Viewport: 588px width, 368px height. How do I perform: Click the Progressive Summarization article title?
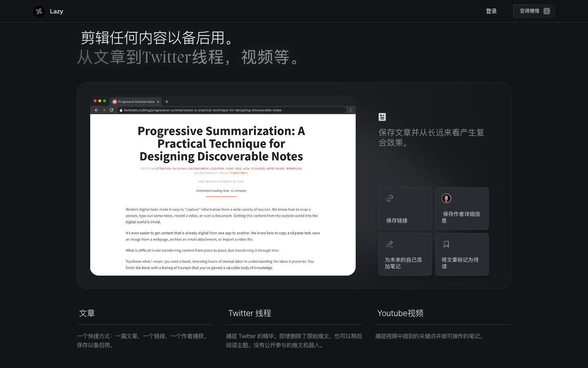tap(221, 144)
